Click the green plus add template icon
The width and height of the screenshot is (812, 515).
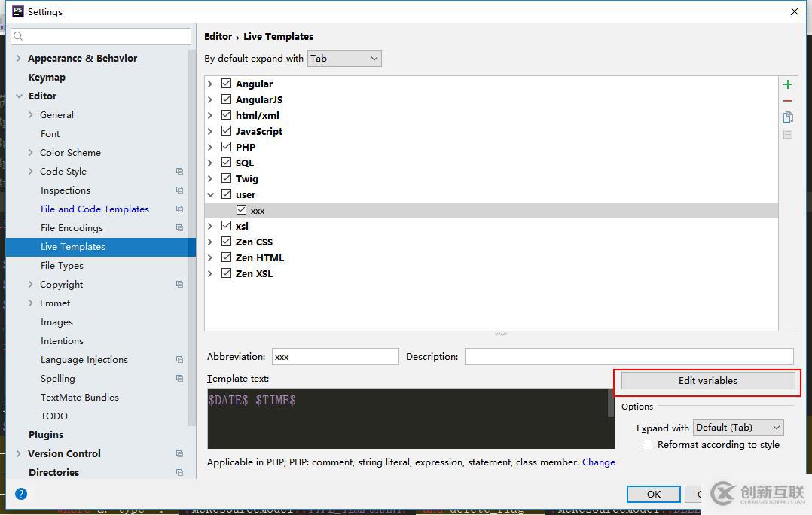click(x=787, y=84)
